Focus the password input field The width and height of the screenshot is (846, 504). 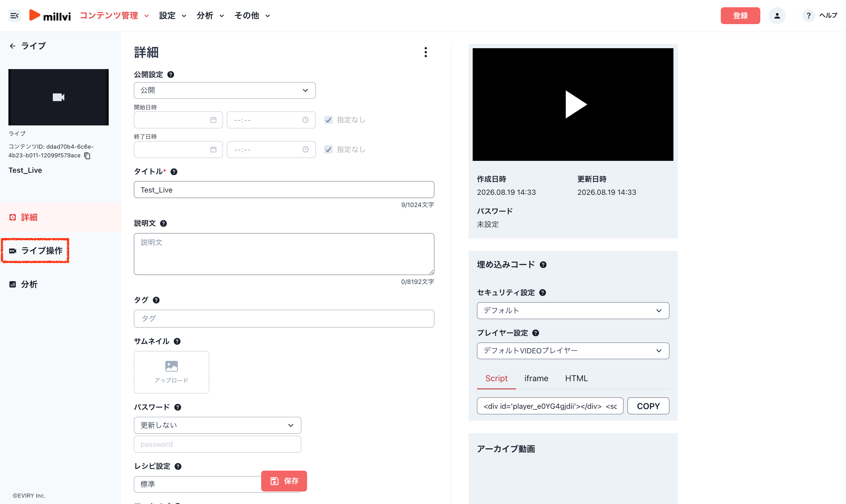click(217, 444)
